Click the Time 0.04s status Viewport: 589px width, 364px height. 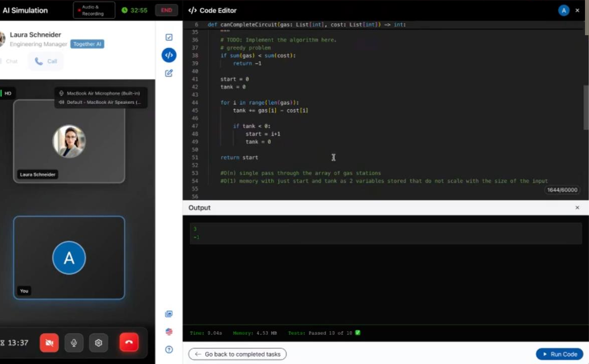(206, 333)
